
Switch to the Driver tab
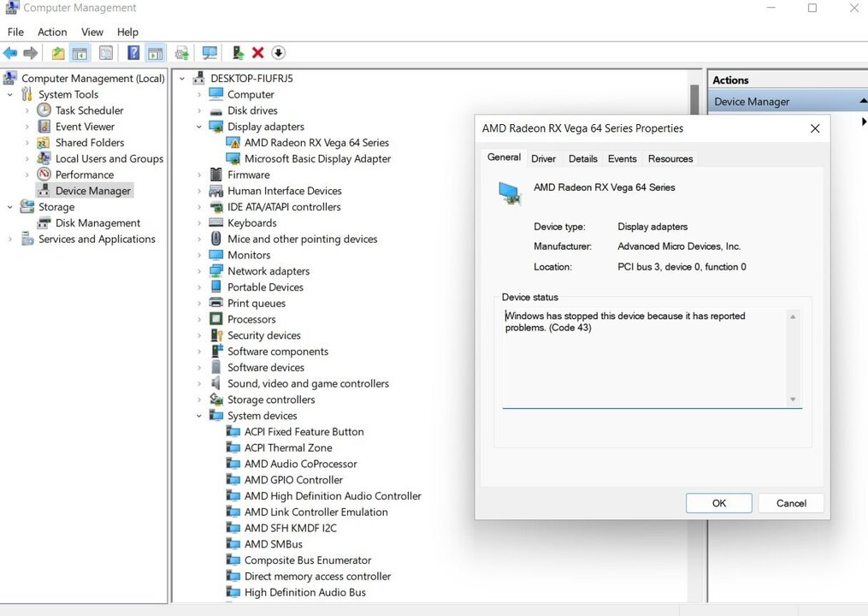pyautogui.click(x=543, y=158)
